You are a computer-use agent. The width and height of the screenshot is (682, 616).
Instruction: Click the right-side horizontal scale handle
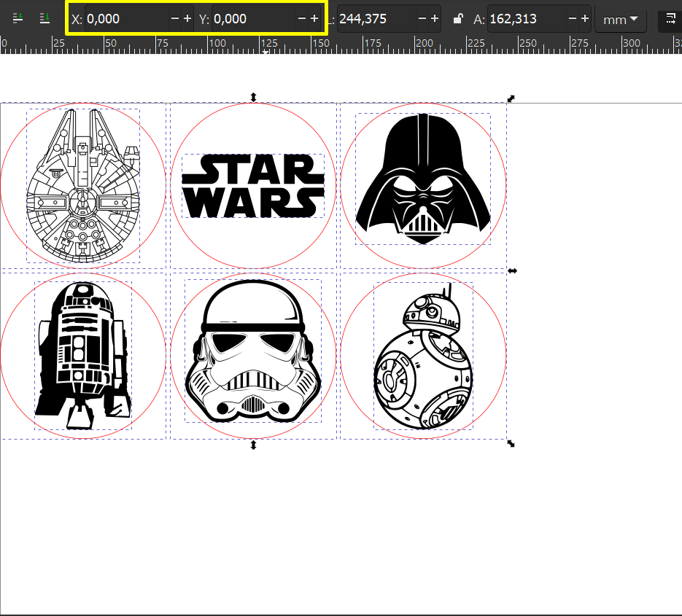pyautogui.click(x=512, y=271)
